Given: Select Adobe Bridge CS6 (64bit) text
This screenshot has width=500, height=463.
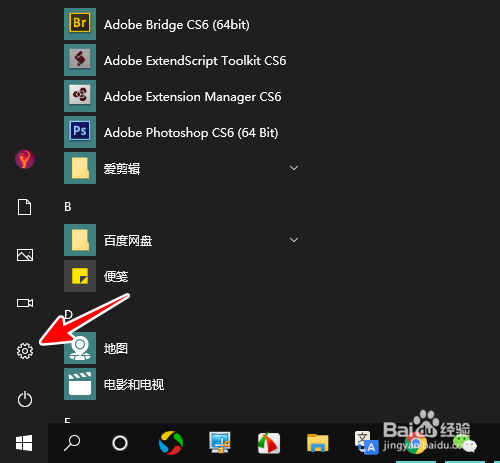Looking at the screenshot, I should (177, 25).
